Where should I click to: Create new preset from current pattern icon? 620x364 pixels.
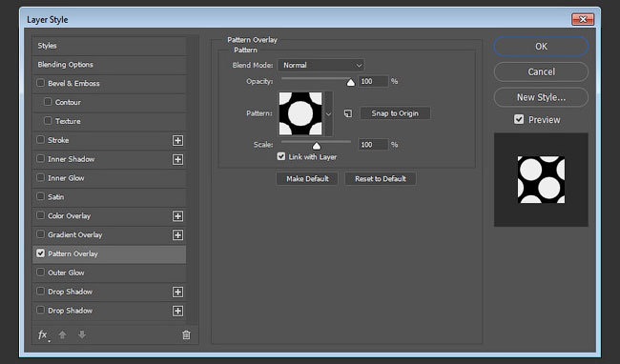click(348, 113)
